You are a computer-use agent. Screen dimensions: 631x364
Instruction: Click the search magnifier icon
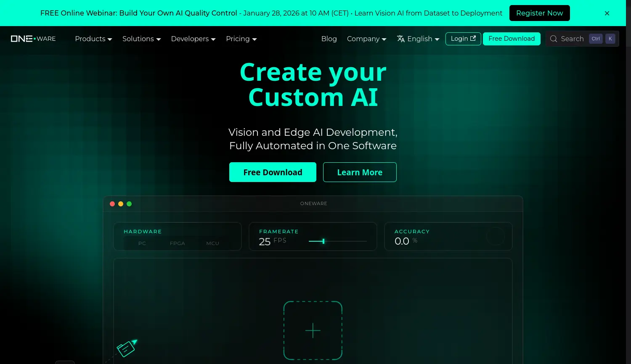[x=554, y=39]
